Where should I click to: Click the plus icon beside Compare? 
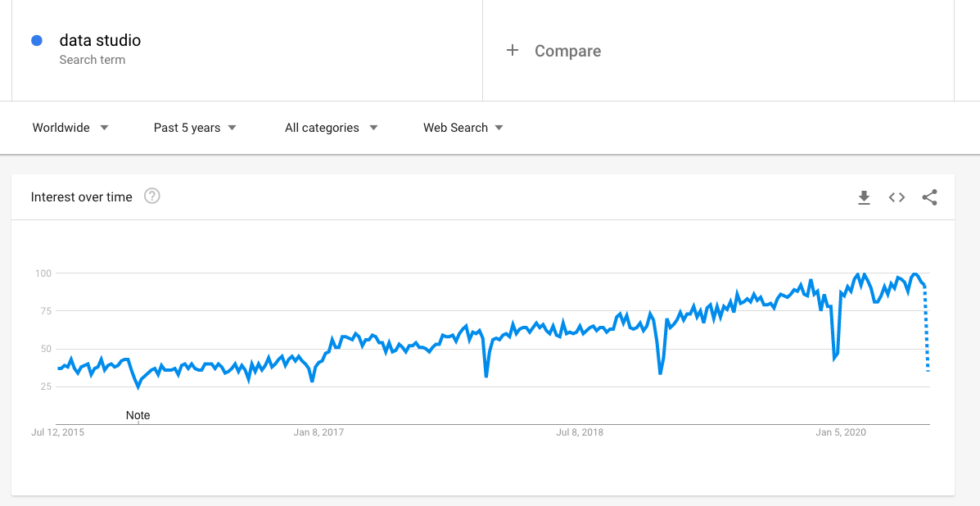[513, 51]
